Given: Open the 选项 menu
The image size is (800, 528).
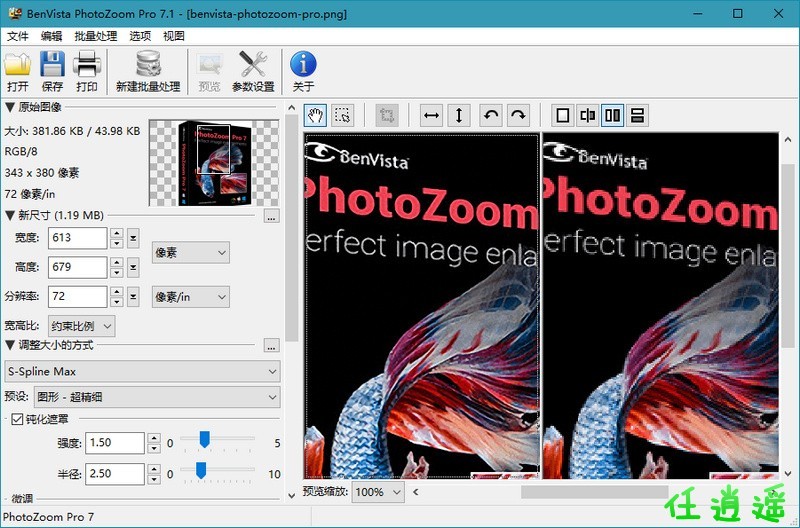Looking at the screenshot, I should click(140, 36).
